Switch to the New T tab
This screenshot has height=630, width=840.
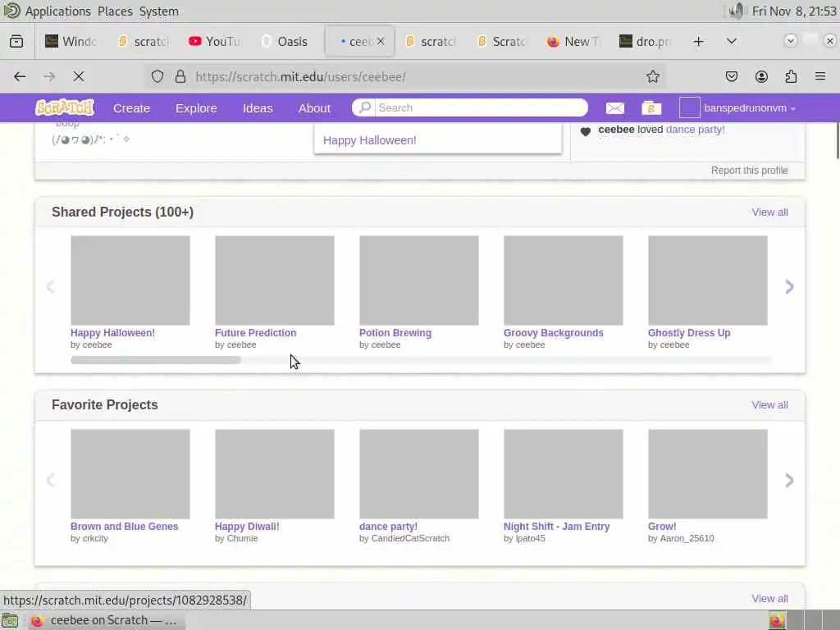[x=574, y=41]
